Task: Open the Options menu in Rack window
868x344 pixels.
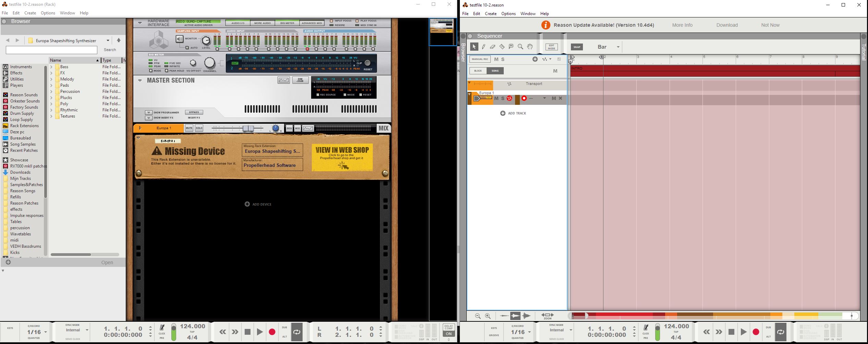Action: [x=48, y=13]
